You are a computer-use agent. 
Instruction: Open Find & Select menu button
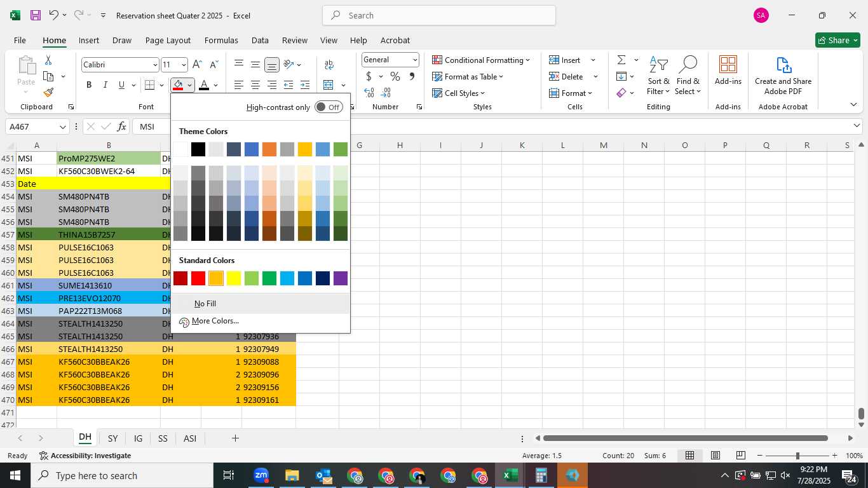coord(688,75)
